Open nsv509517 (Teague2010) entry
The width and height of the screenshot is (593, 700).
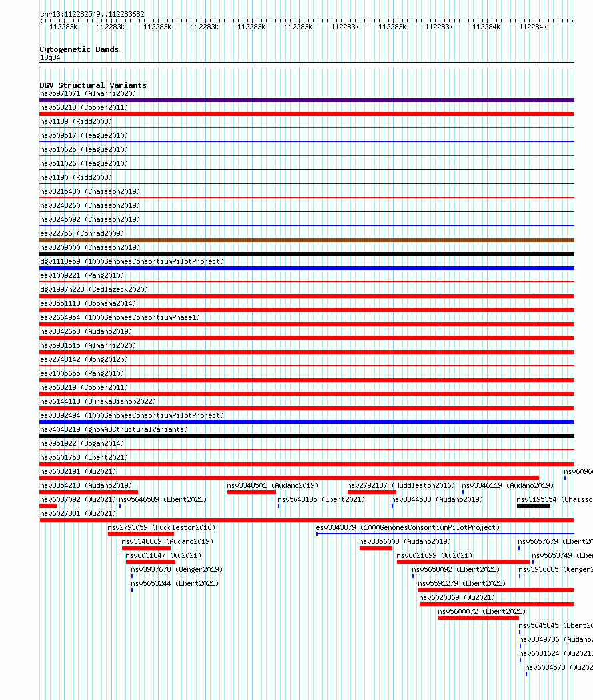pos(84,135)
